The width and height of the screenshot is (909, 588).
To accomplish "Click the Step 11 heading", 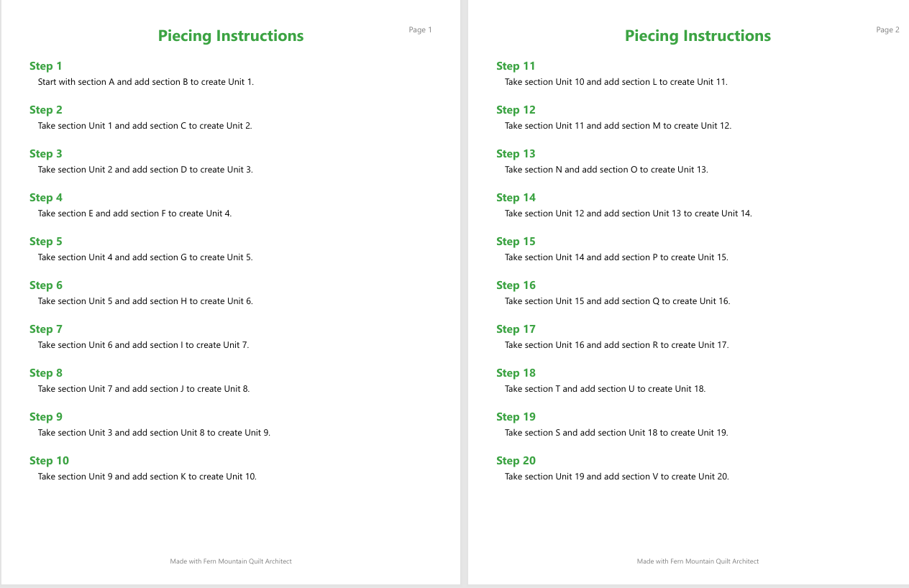I will coord(516,66).
